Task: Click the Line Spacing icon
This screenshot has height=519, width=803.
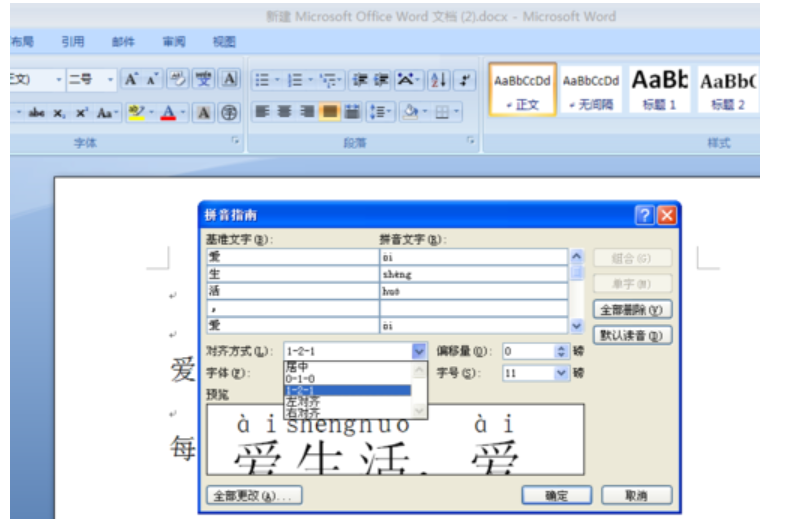Action: [x=378, y=112]
